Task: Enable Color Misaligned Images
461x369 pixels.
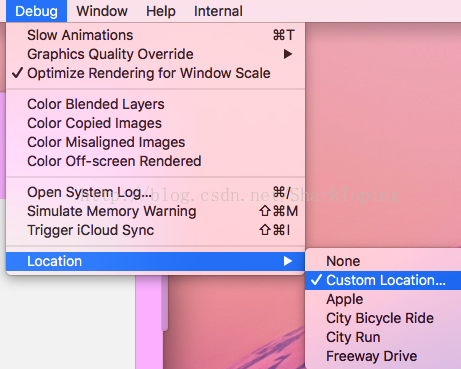Action: [155, 142]
